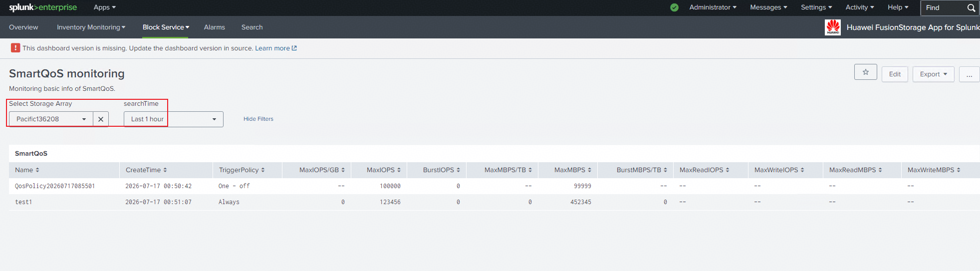Open the more actions ellipsis button
The image size is (980, 271).
969,74
